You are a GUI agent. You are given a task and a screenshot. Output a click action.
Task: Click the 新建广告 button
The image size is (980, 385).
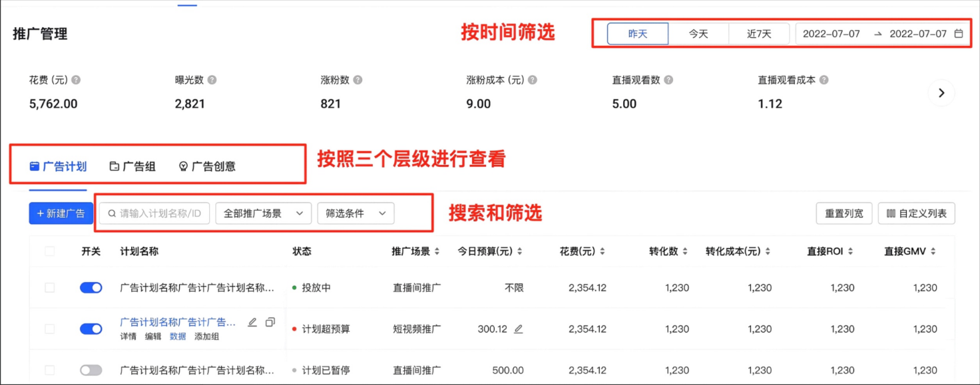(x=61, y=213)
